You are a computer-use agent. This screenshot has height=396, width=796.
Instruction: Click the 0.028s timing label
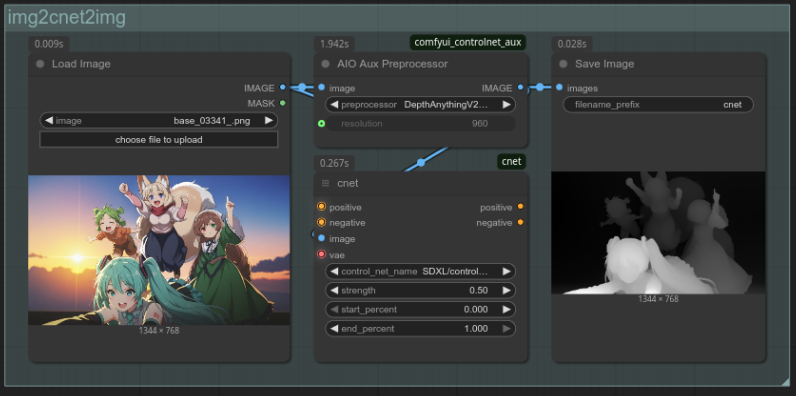(572, 44)
